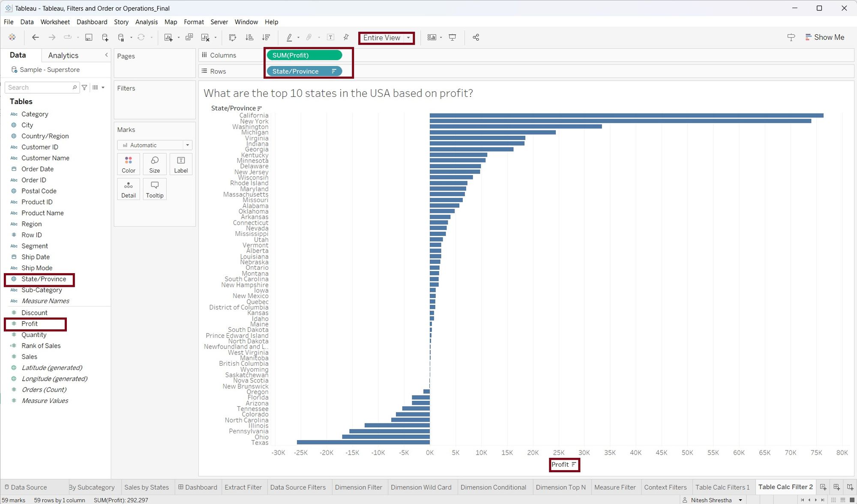This screenshot has height=504, width=857.
Task: Sort ascending using toolbar icon
Action: coord(249,38)
